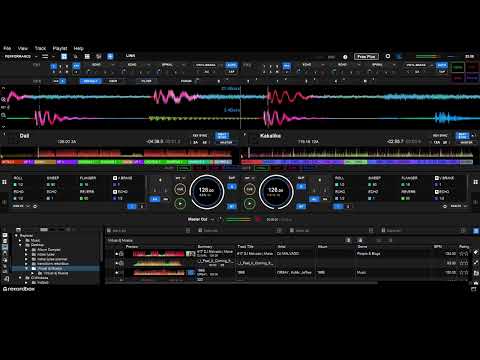Toggle deck 2 V.BRAKE checkbox
The width and height of the screenshot is (480, 360).
coord(437,178)
